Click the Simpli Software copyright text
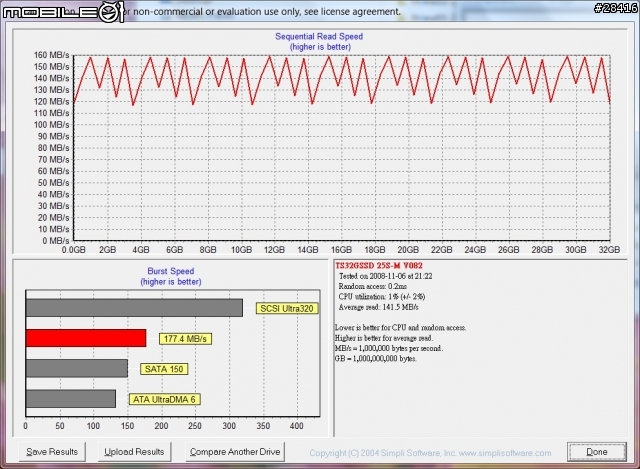Screen dimensions: 640x469 point(430,453)
